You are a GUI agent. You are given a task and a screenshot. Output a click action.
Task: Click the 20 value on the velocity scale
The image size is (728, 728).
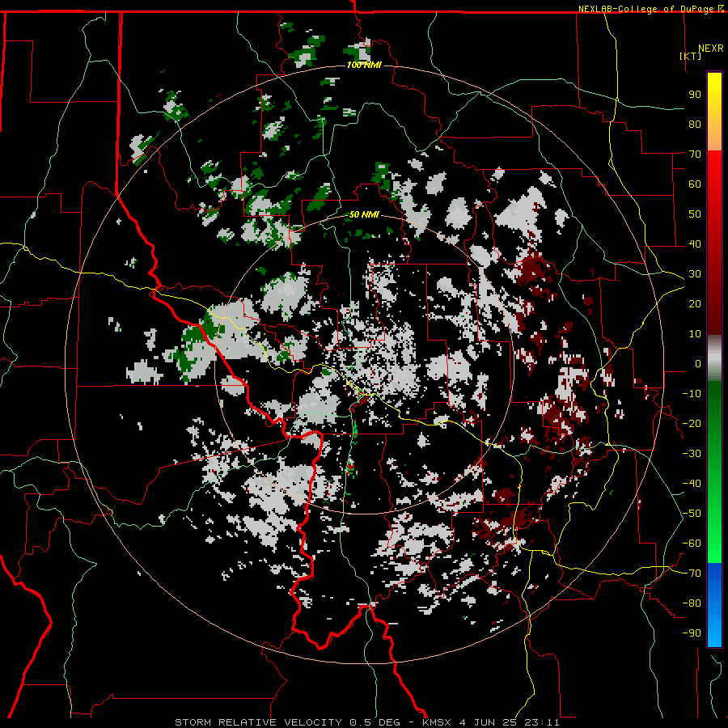[x=695, y=303]
